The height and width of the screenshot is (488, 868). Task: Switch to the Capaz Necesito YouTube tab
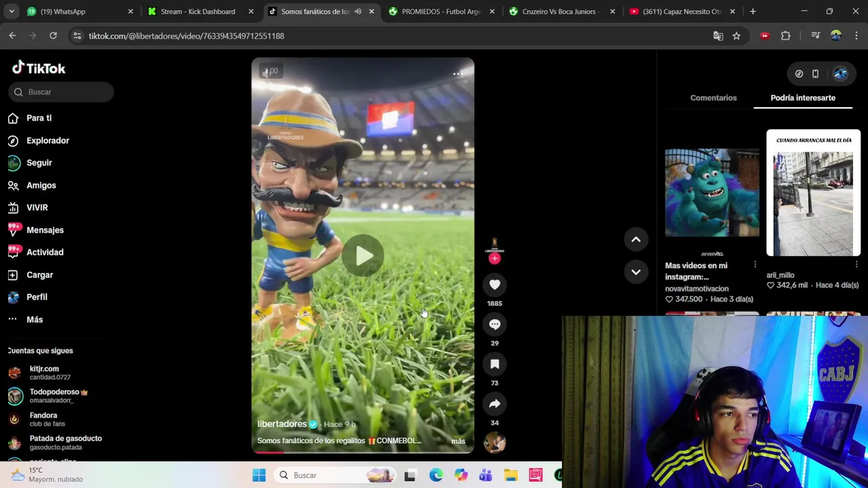pos(682,12)
